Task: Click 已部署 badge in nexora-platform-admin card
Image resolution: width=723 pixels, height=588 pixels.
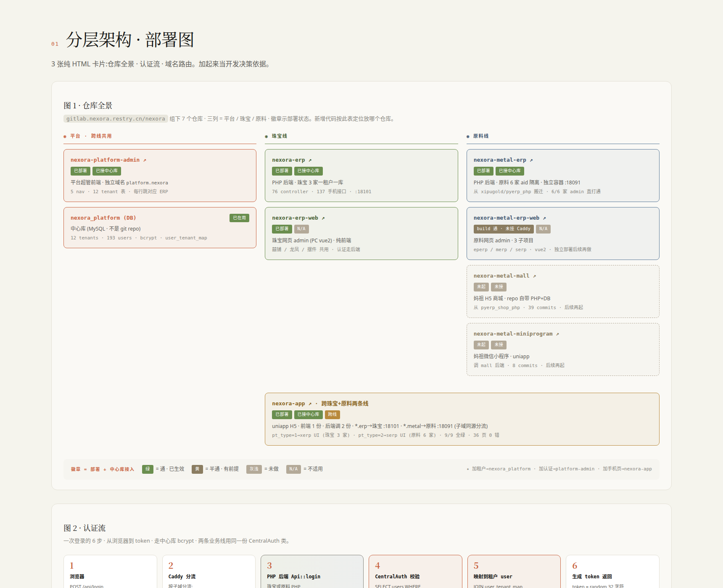Action: click(x=80, y=171)
